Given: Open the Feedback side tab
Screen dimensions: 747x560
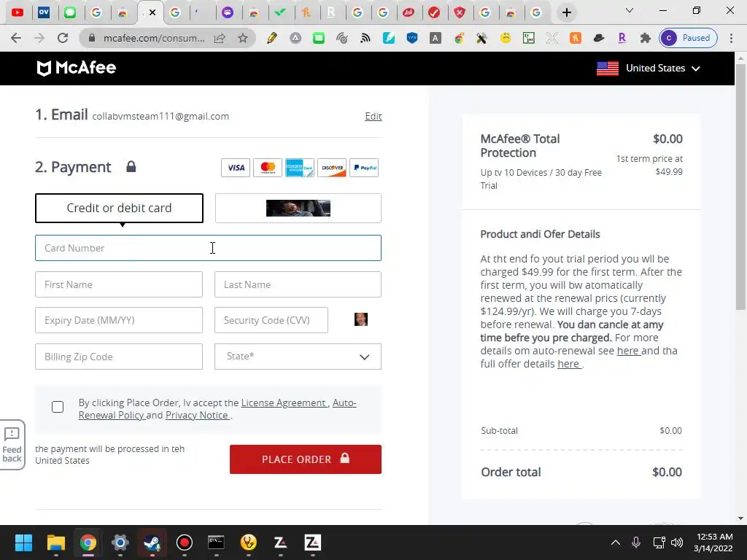Looking at the screenshot, I should pos(12,446).
